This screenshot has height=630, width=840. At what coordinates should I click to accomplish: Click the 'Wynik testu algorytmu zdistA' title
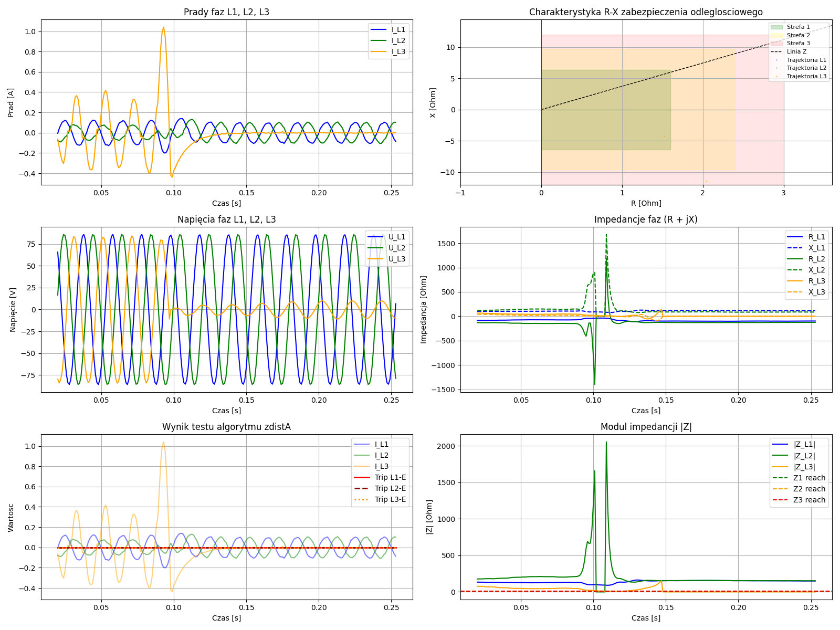pyautogui.click(x=226, y=427)
